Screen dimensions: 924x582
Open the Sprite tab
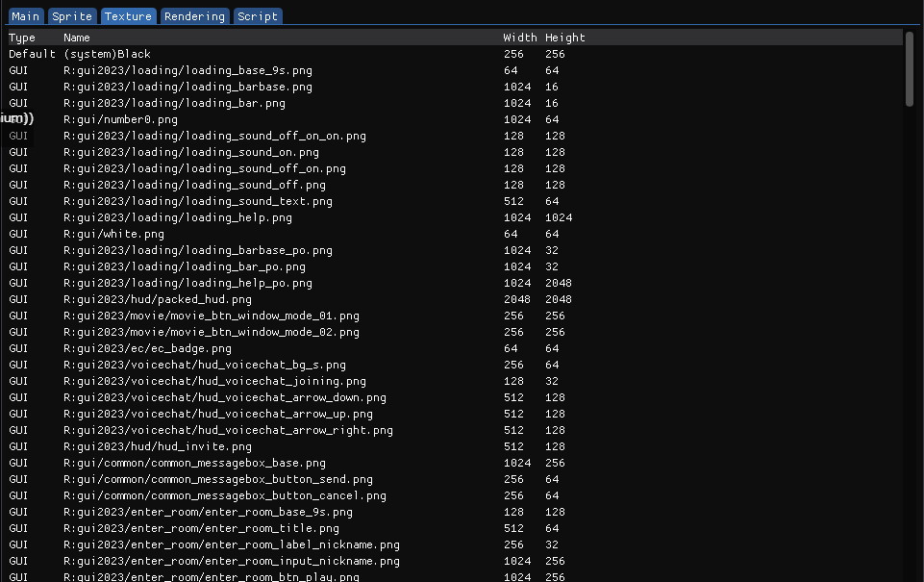71,15
